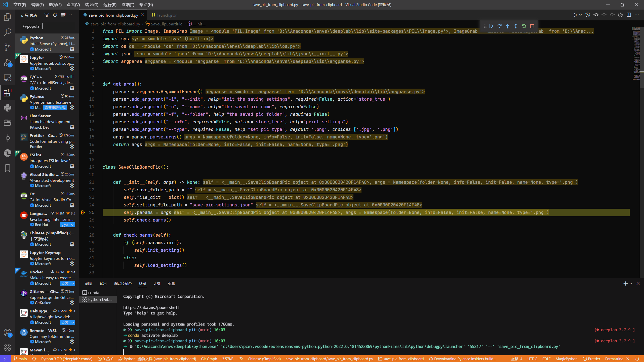Image resolution: width=644 pixels, height=362 pixels.
Task: Stop the debug session
Action: (x=532, y=26)
